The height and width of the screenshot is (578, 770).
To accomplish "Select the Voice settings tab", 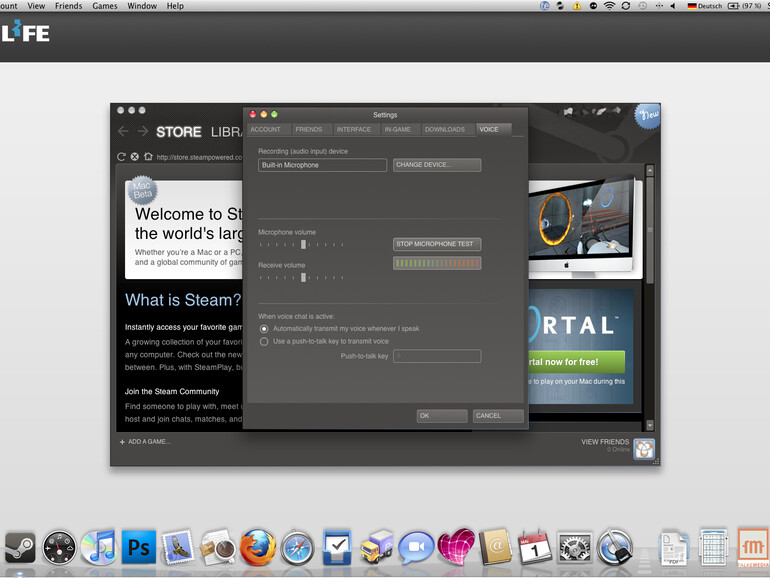I will tap(494, 130).
